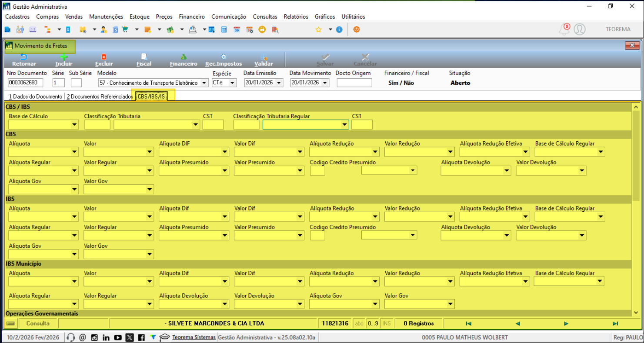Image resolution: width=644 pixels, height=343 pixels.
Task: Click the blue info circle icon
Action: pyautogui.click(x=339, y=30)
